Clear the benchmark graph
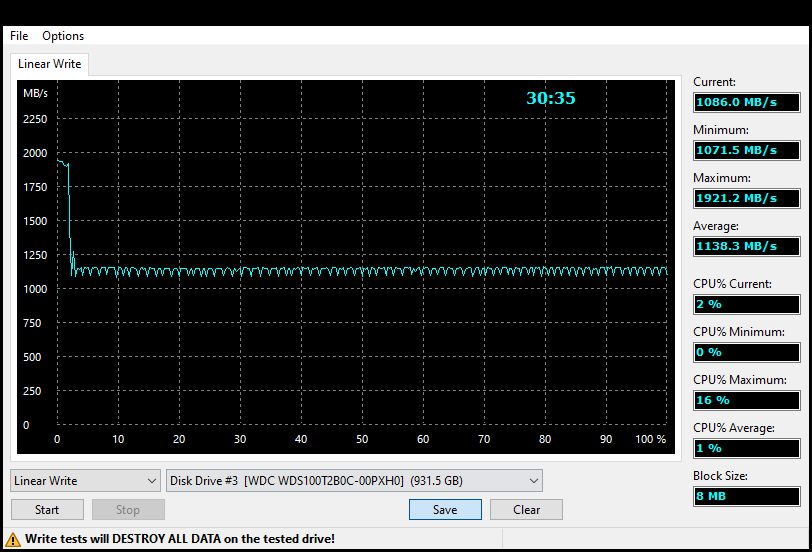 point(527,510)
